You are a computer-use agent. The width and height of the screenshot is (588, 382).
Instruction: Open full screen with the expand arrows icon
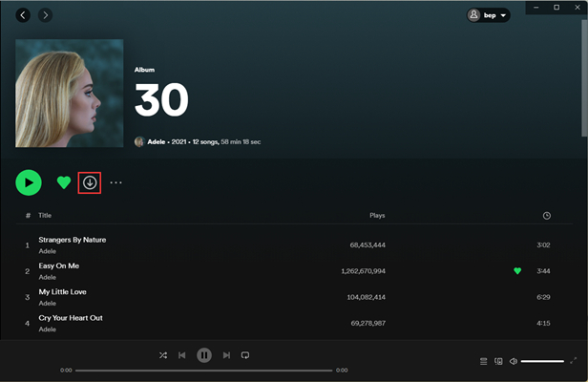pos(574,361)
